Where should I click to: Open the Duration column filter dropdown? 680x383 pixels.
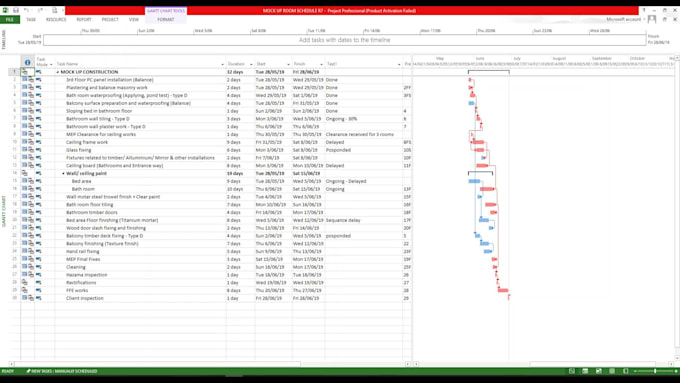[x=251, y=65]
